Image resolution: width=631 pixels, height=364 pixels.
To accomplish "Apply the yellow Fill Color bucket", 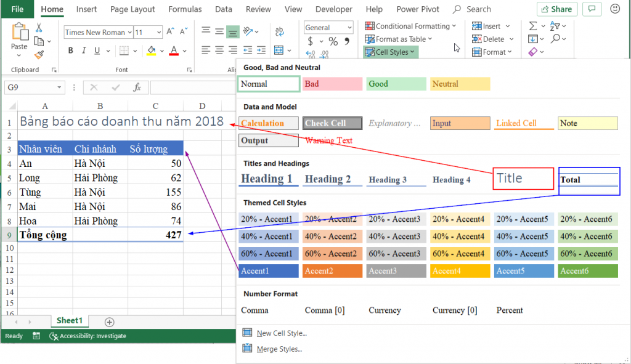I will point(152,51).
